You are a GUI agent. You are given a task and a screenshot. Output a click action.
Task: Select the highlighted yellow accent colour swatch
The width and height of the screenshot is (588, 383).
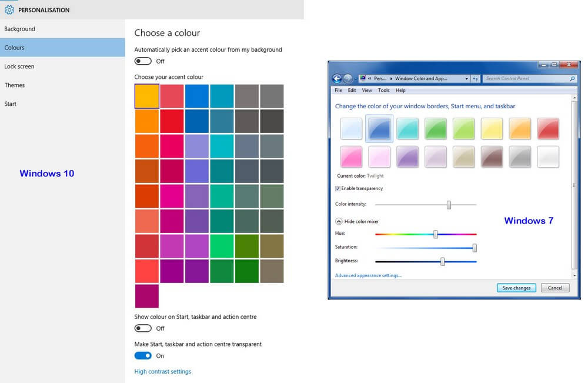click(147, 96)
